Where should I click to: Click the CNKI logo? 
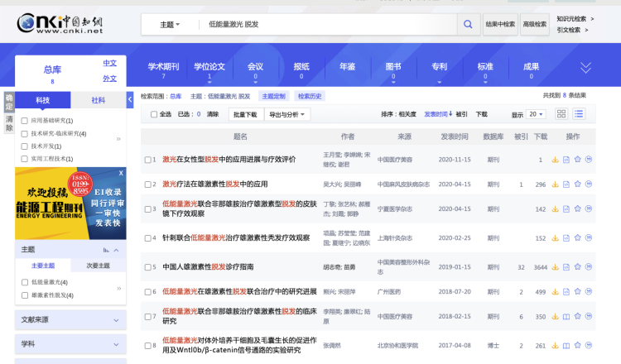tap(60, 23)
